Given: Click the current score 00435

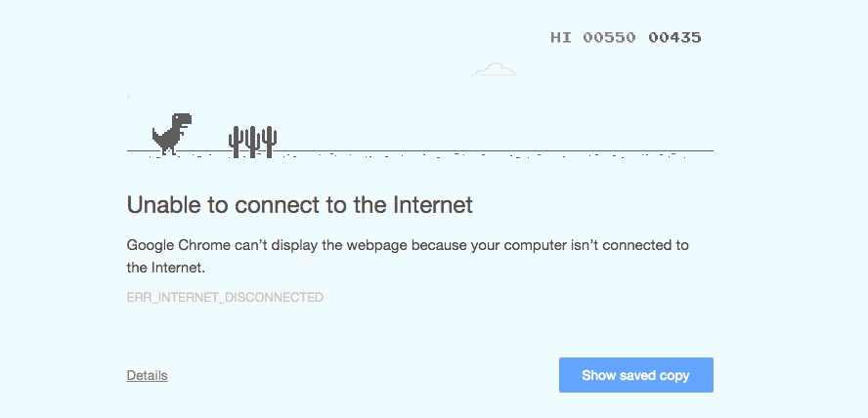Looking at the screenshot, I should click(674, 37).
